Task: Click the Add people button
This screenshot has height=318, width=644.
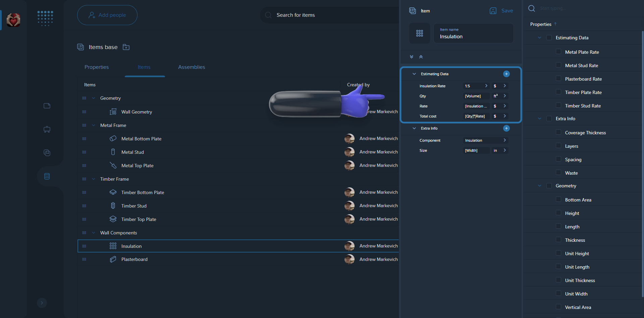Action: (107, 15)
